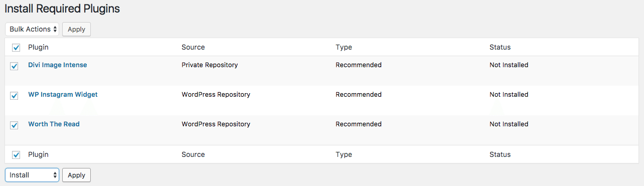The width and height of the screenshot is (644, 186).
Task: Click Not Installed status for Divi Image Intense
Action: coord(509,65)
